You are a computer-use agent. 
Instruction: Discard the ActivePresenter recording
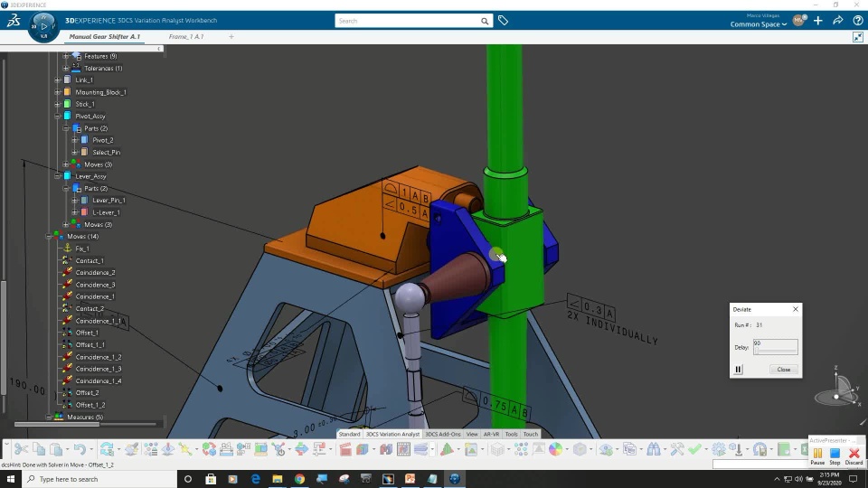[x=854, y=455]
